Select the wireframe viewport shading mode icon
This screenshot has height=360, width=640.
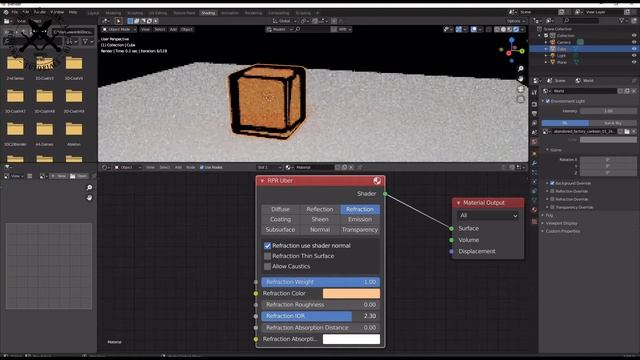tap(497, 29)
